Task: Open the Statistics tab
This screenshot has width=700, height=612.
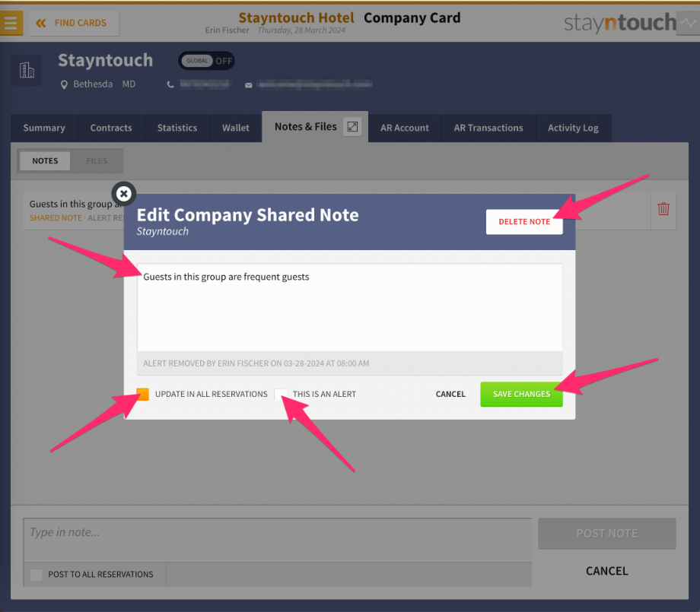Action: point(177,128)
